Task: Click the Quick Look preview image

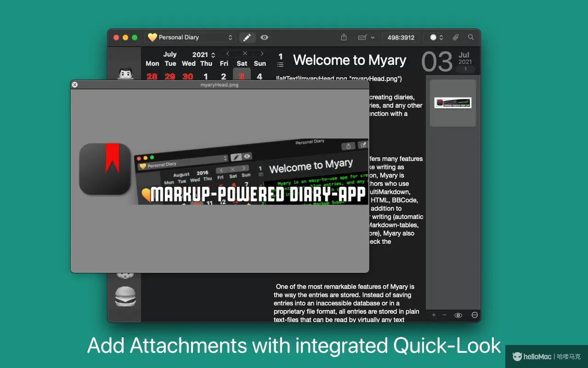Action: [224, 172]
